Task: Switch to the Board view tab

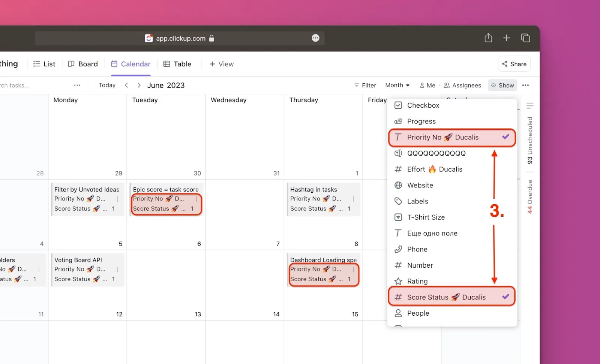Action: [x=83, y=64]
